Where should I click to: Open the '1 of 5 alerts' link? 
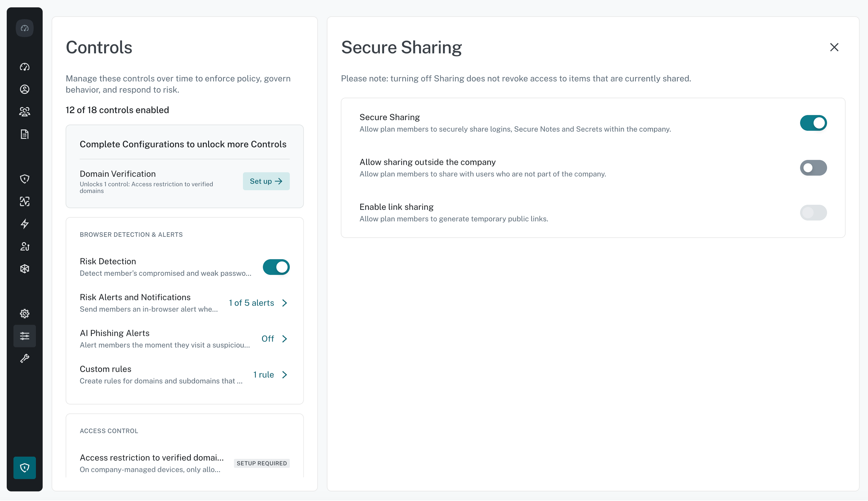(x=251, y=303)
